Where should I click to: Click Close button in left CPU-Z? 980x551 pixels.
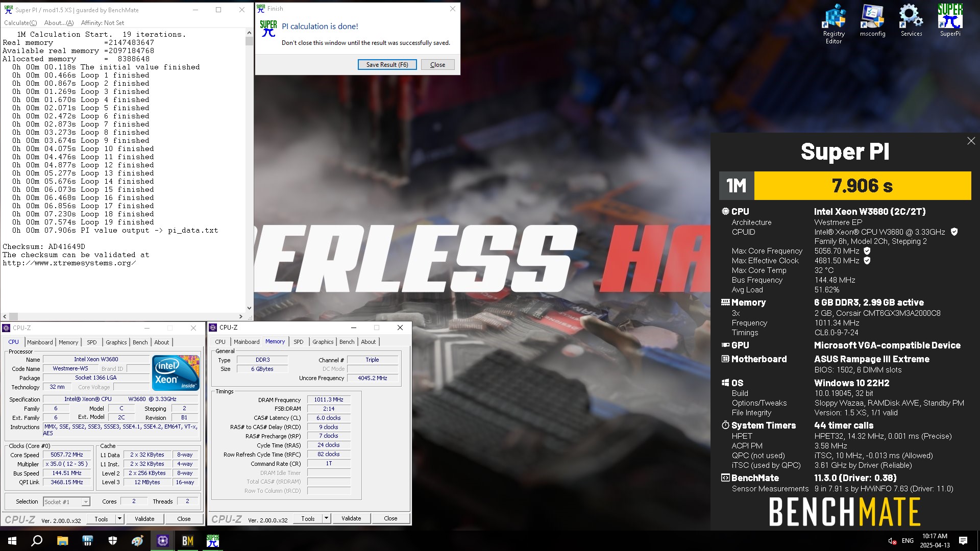pyautogui.click(x=184, y=519)
